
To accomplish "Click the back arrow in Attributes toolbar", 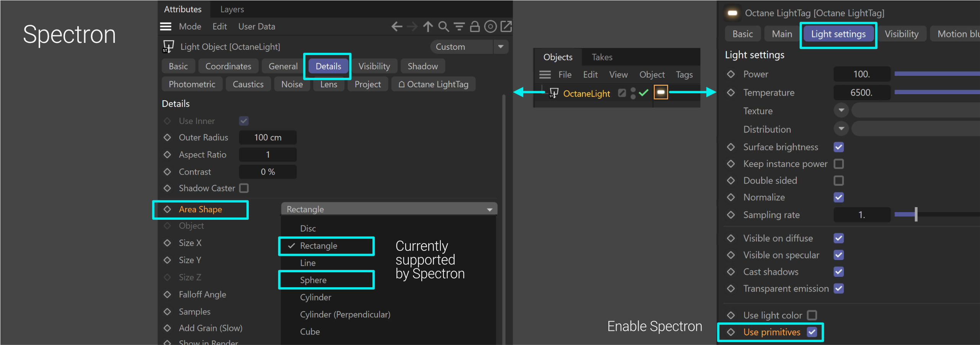I will pos(397,26).
